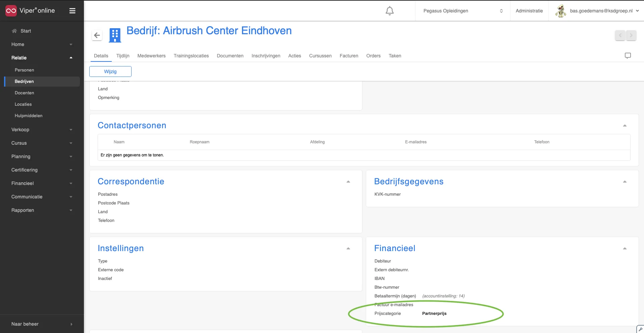Click the Wijzig button
Screen dimensions: 644x333
click(110, 72)
